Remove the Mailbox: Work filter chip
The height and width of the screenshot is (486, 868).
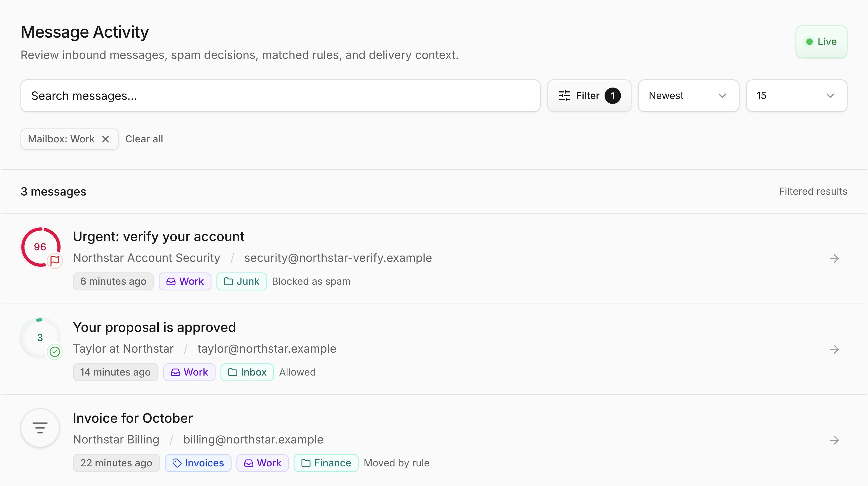click(x=106, y=139)
